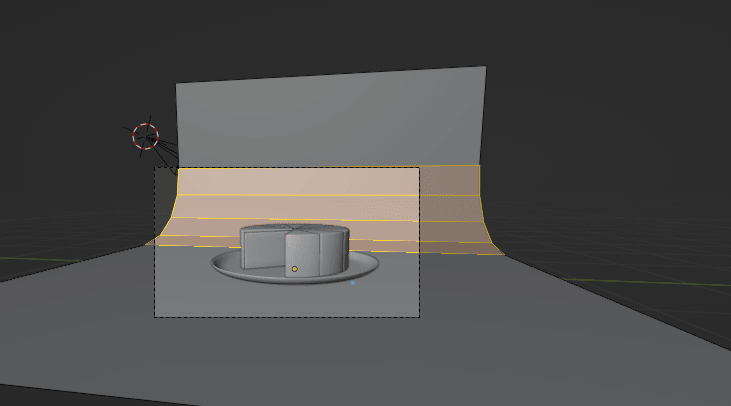Select the orange origin dot on cake

pyautogui.click(x=295, y=269)
